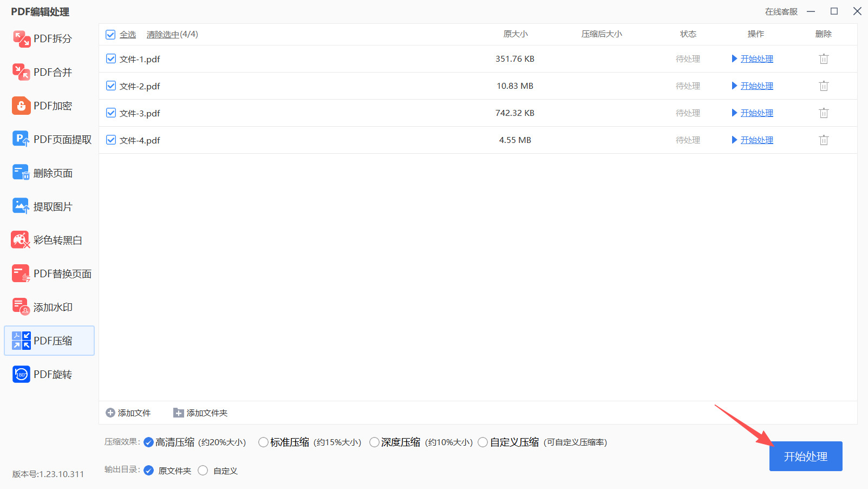Image resolution: width=868 pixels, height=489 pixels.
Task: Uncheck the 文件-3.pdf checkbox
Action: coord(111,113)
